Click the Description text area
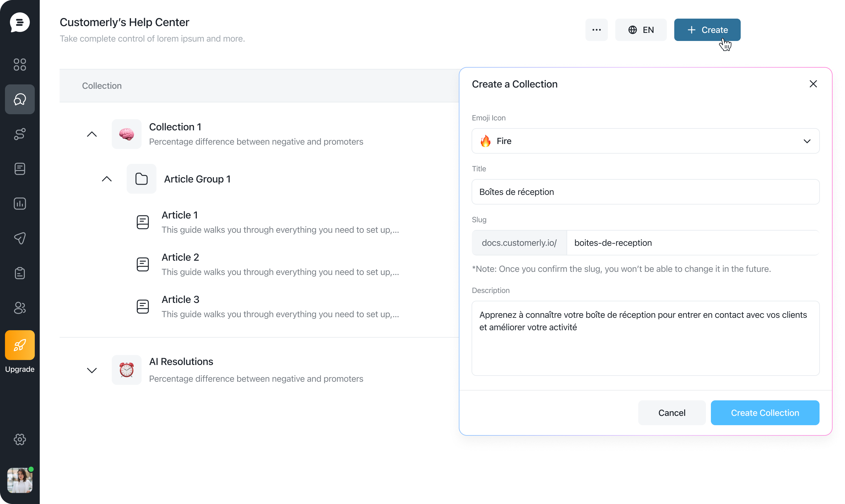 point(645,338)
